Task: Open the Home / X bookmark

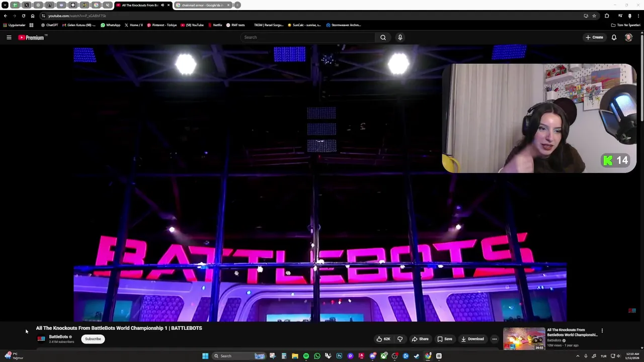Action: (134, 25)
